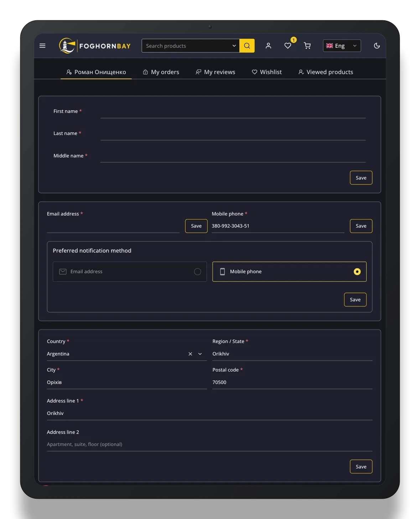This screenshot has width=420, height=519.
Task: Click the City field with Оріхів
Action: (x=127, y=383)
